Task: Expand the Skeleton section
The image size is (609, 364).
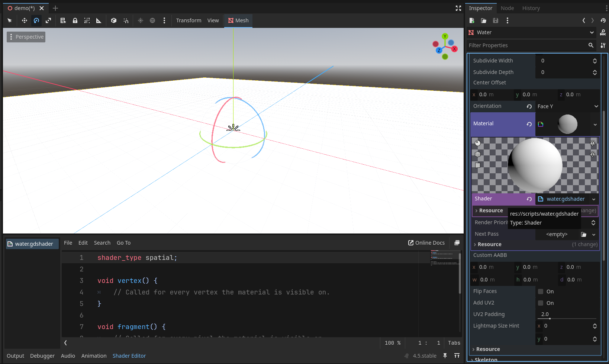Action: (486, 360)
